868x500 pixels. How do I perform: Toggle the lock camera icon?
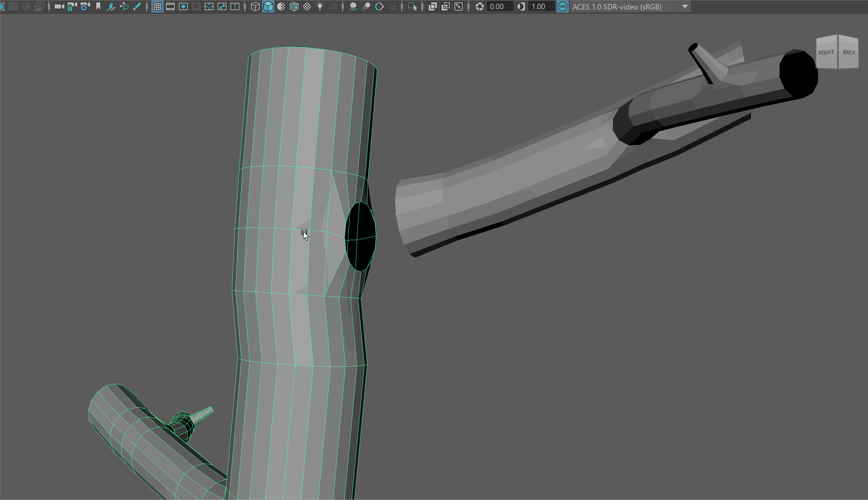[x=72, y=6]
